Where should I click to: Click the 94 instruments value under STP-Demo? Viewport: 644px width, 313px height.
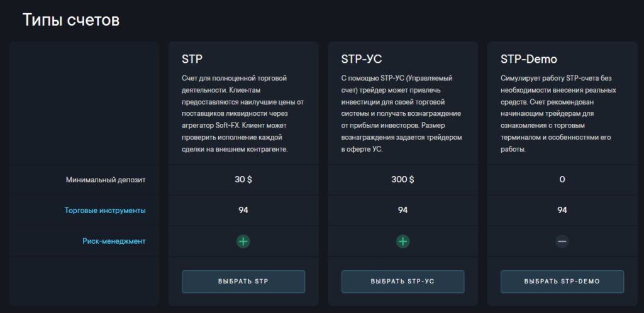click(562, 210)
